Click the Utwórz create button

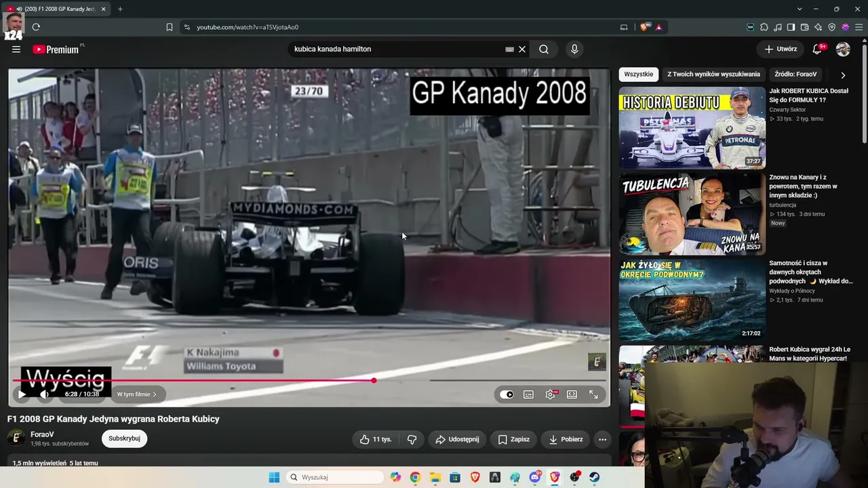click(x=781, y=49)
